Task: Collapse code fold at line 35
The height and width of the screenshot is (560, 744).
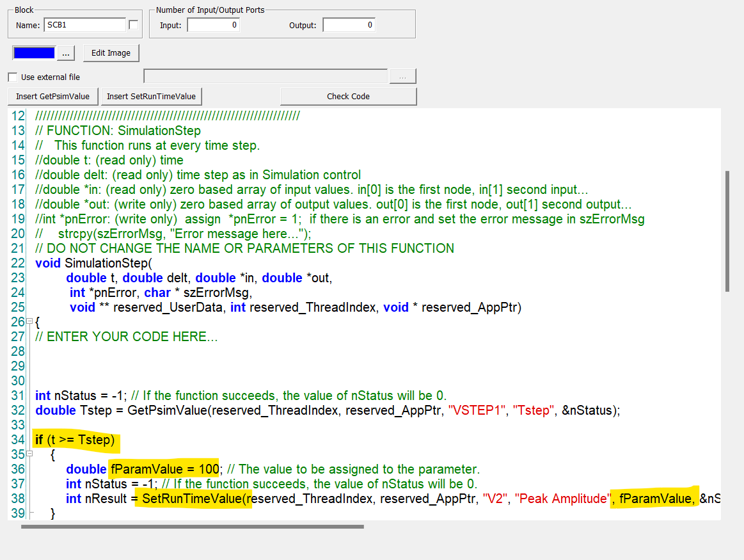Action: tap(29, 454)
